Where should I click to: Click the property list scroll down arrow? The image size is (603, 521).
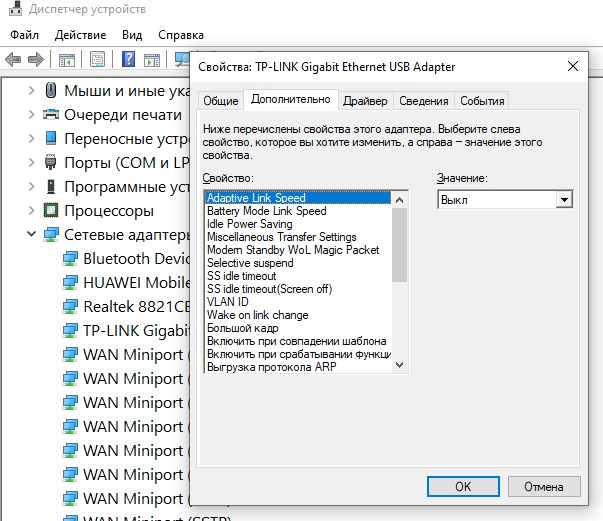point(400,364)
